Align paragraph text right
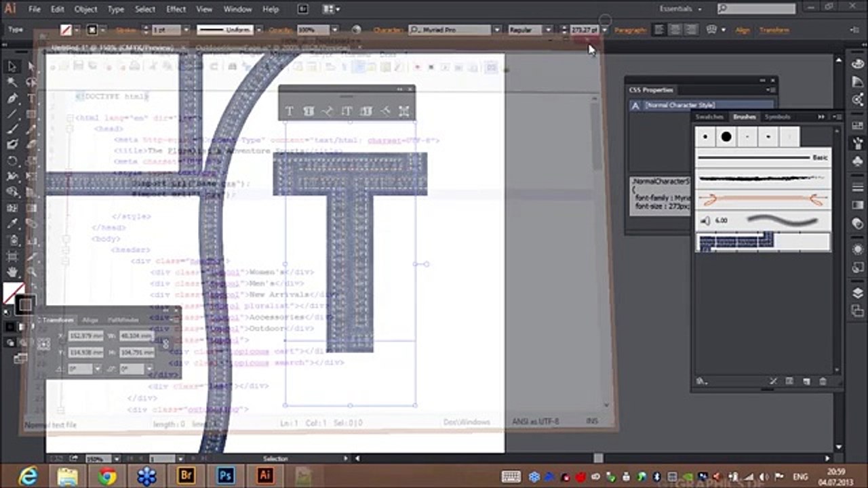The height and width of the screenshot is (488, 868). pos(691,30)
